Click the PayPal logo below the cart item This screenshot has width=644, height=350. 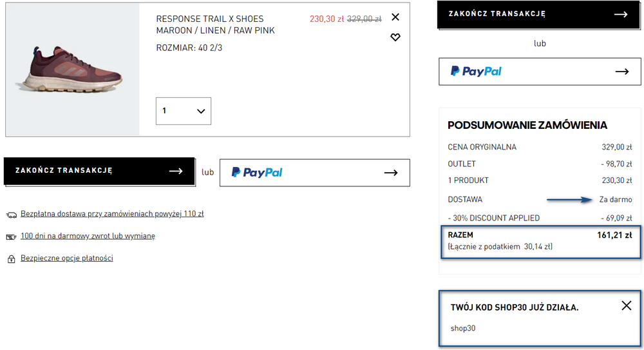(257, 172)
